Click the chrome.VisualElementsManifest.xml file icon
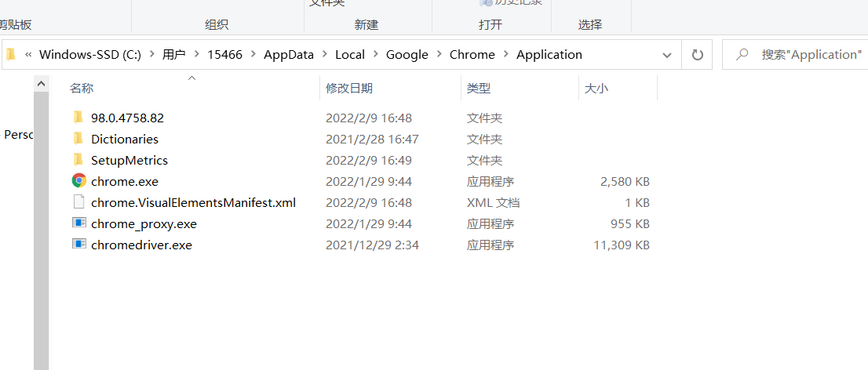The width and height of the screenshot is (868, 370). click(79, 202)
